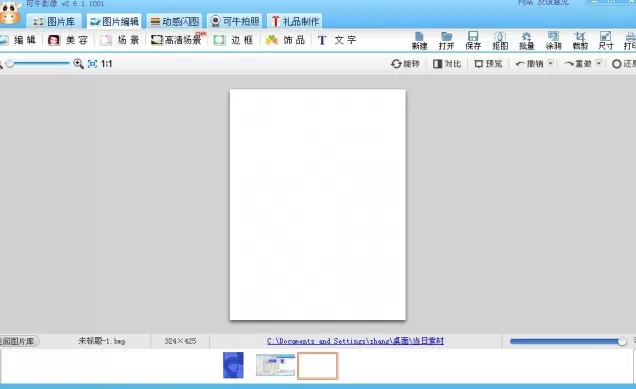This screenshot has height=389, width=636.
Task: Open the 饰品 accessories category
Action: pyautogui.click(x=285, y=40)
